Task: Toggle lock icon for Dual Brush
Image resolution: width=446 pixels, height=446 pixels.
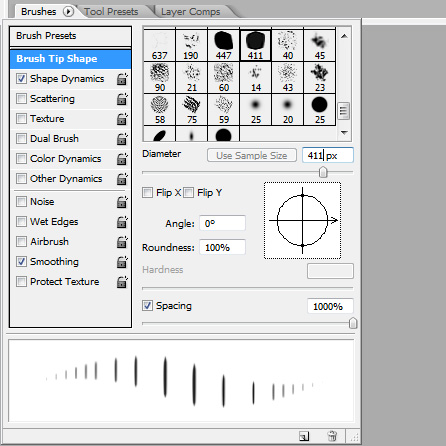Action: (x=122, y=139)
